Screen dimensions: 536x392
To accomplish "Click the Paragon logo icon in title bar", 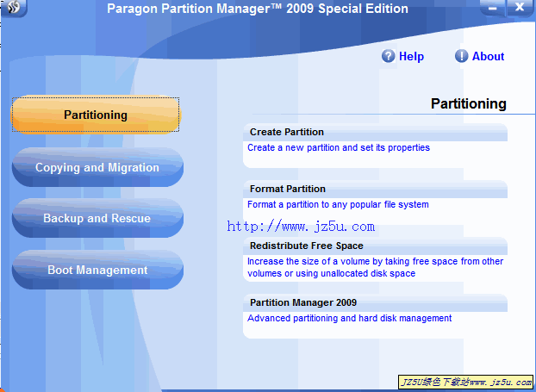I will [14, 7].
